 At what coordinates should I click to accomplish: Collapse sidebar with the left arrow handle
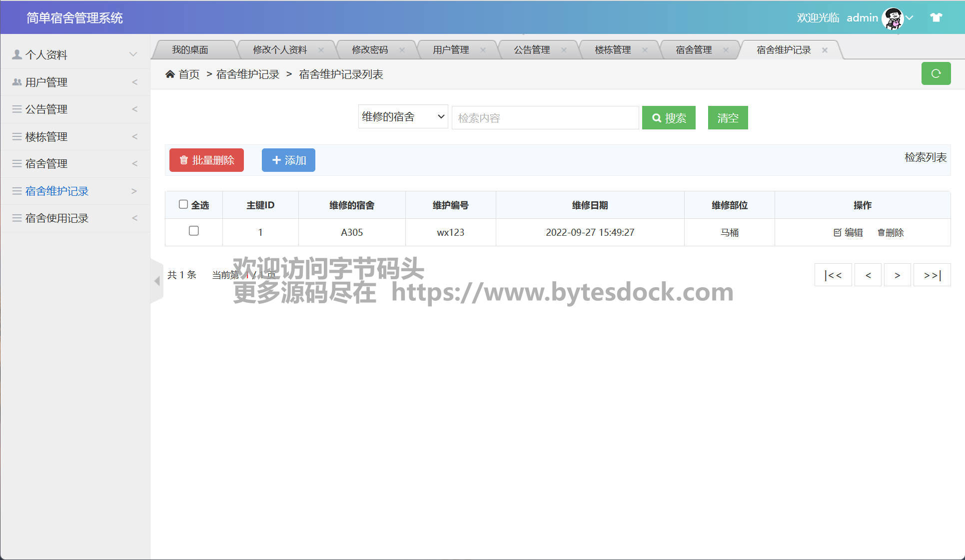[157, 281]
